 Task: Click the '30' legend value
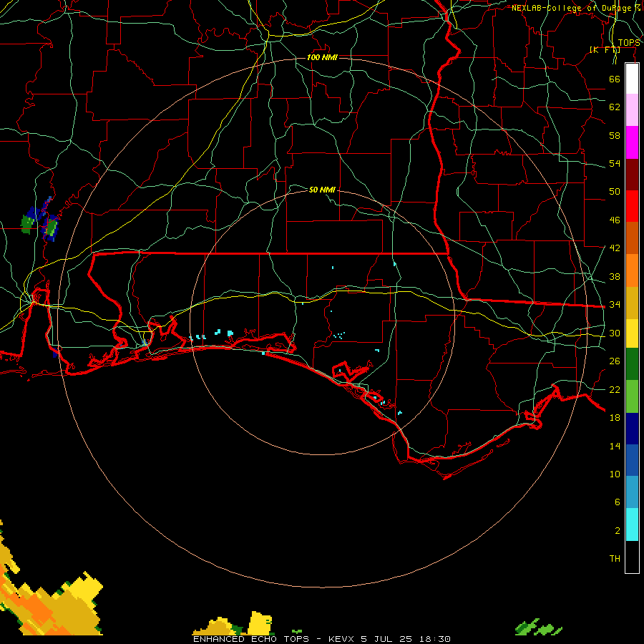[x=615, y=333]
